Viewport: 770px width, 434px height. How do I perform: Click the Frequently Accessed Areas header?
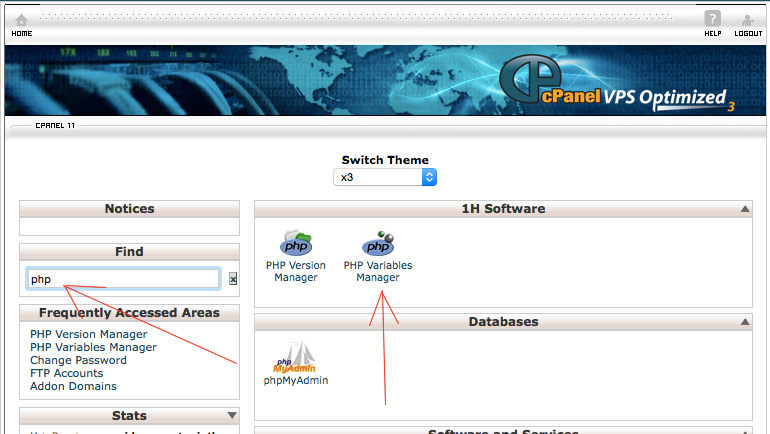click(130, 313)
